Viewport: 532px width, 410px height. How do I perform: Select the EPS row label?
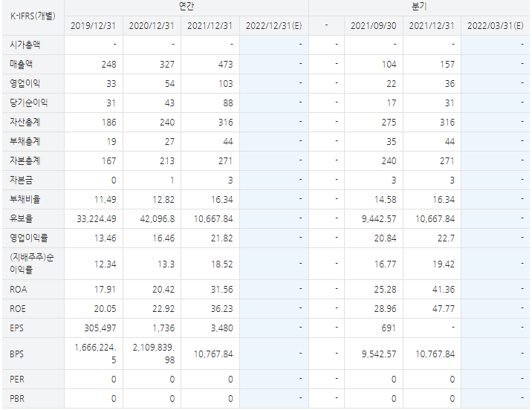point(16,328)
